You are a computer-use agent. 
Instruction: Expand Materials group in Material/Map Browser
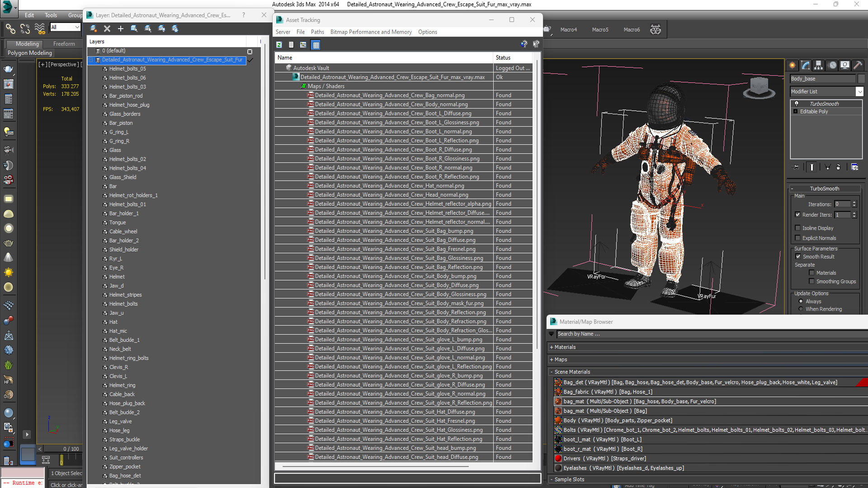tap(552, 347)
